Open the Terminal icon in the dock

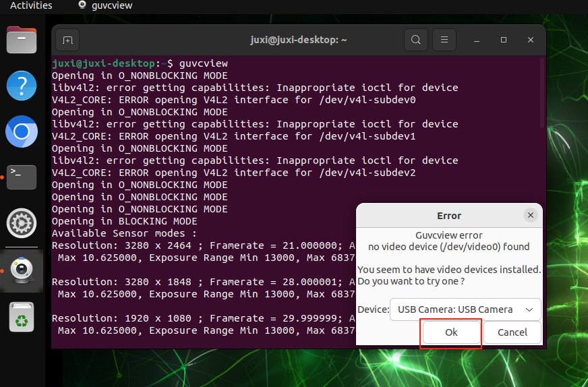click(x=22, y=177)
